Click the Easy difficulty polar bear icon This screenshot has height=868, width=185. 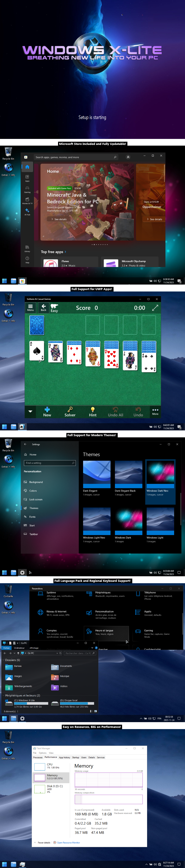point(54,308)
